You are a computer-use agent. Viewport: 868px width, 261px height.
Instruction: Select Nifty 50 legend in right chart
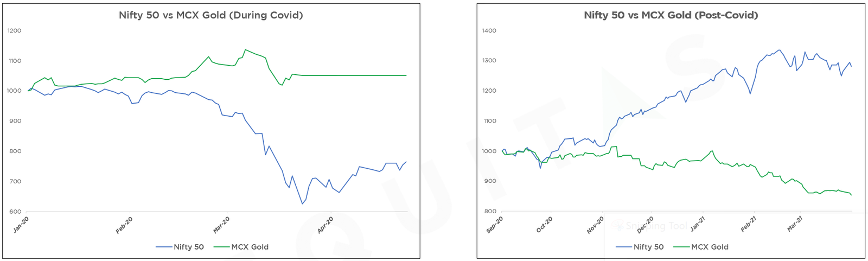pos(649,247)
